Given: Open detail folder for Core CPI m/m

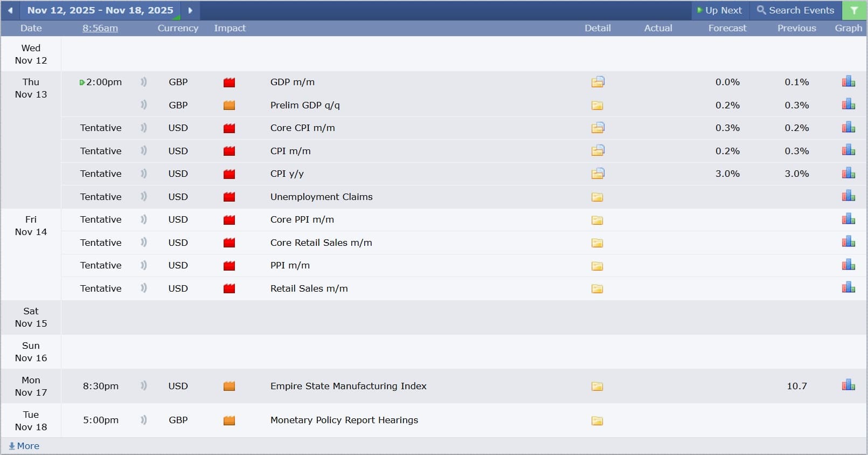Looking at the screenshot, I should pos(598,128).
